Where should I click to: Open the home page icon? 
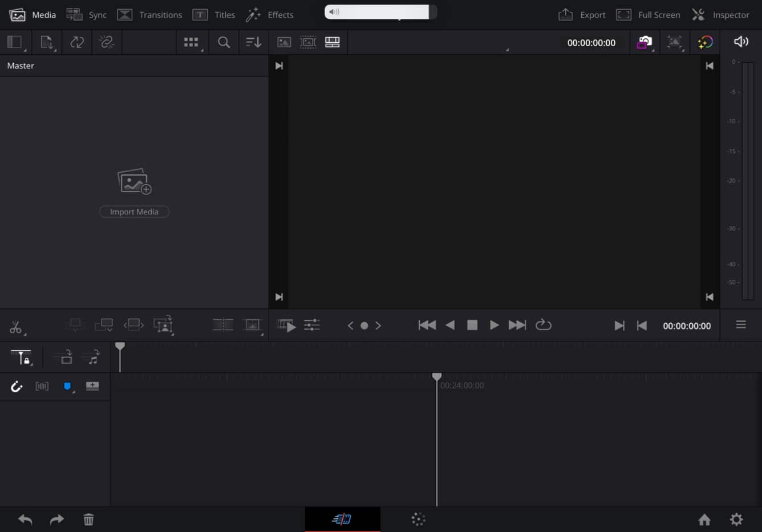click(704, 519)
